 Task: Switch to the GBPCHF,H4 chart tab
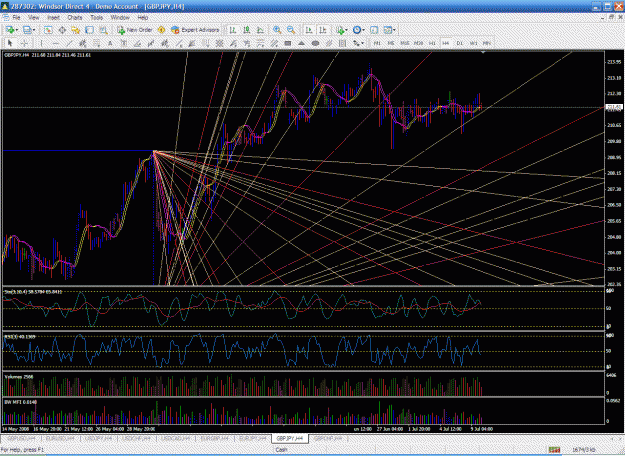[328, 438]
